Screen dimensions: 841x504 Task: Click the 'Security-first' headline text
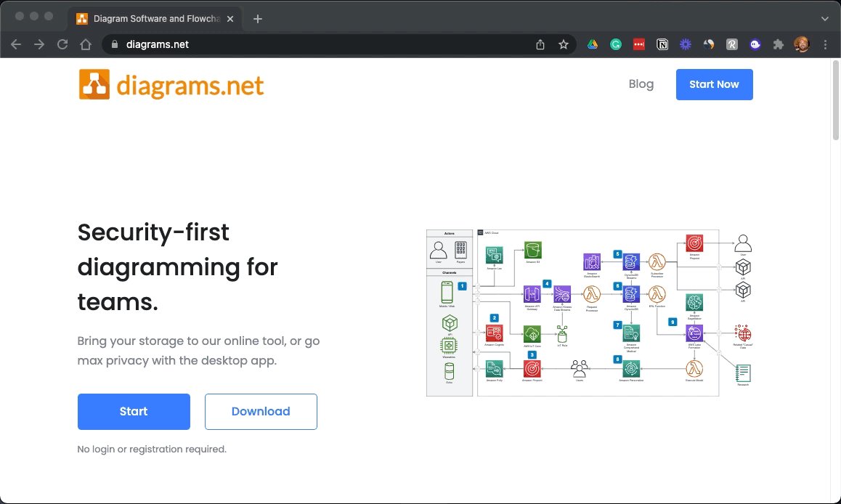(153, 232)
